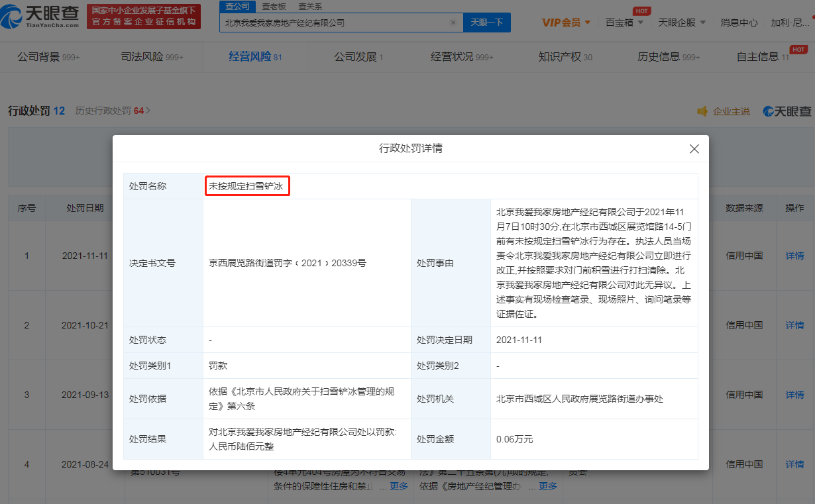This screenshot has height=504, width=815.
Task: Switch to the 查老板 search tab
Action: click(x=272, y=6)
